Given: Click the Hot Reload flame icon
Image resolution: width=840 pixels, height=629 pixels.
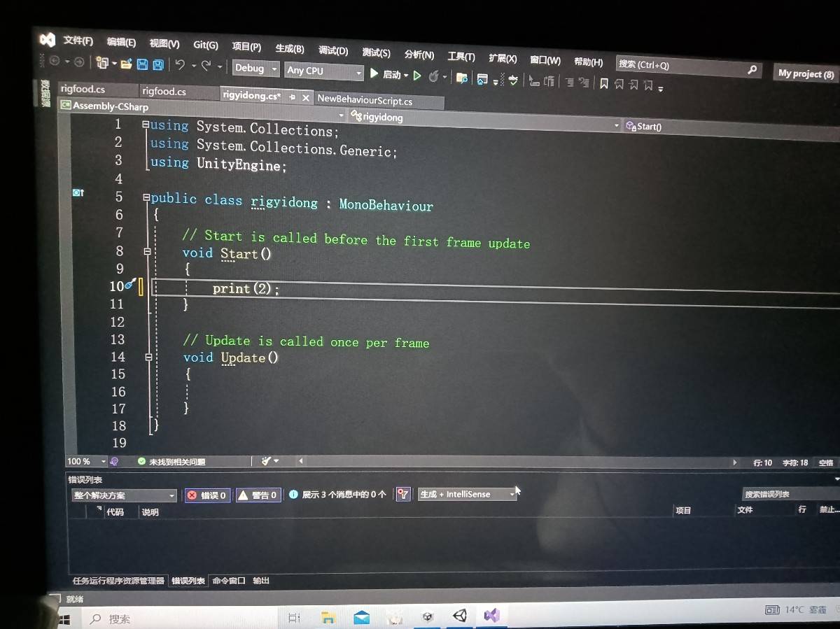Looking at the screenshot, I should (434, 76).
